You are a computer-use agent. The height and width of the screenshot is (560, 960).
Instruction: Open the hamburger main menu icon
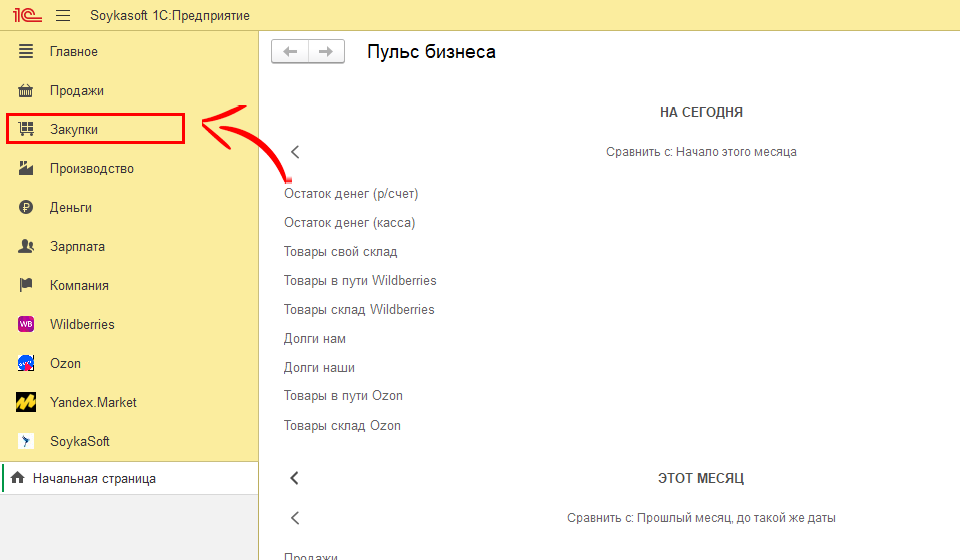point(63,16)
